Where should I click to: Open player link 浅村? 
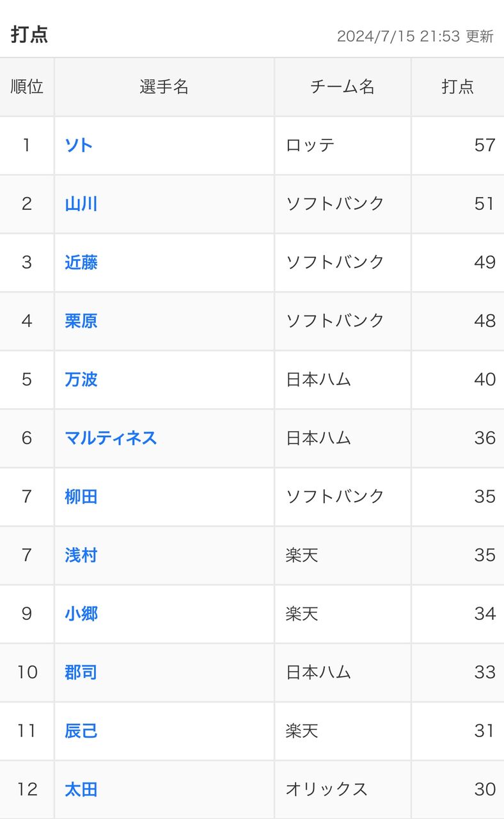pos(81,555)
